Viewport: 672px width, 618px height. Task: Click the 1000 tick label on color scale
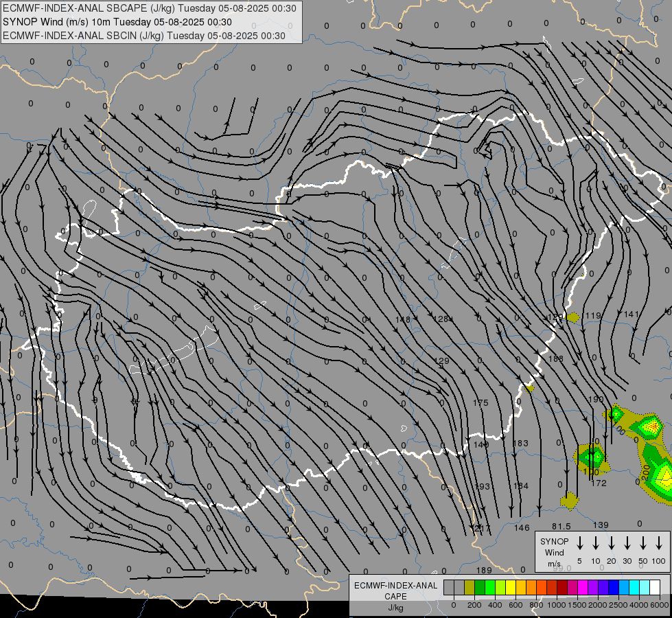pyautogui.click(x=557, y=605)
